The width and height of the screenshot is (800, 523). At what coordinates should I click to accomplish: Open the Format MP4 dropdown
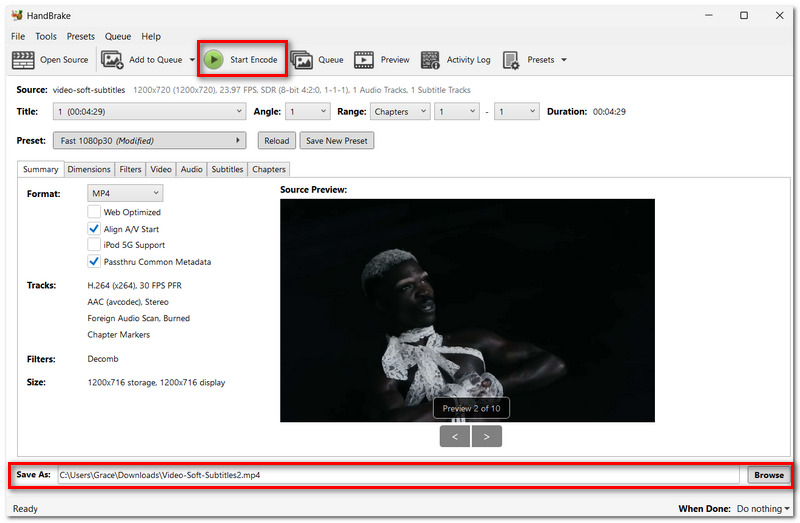click(x=125, y=193)
